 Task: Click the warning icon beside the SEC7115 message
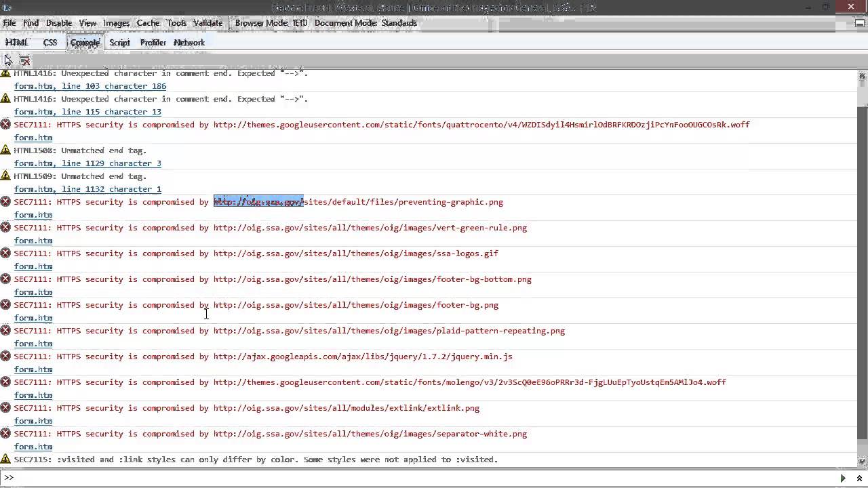(x=5, y=460)
